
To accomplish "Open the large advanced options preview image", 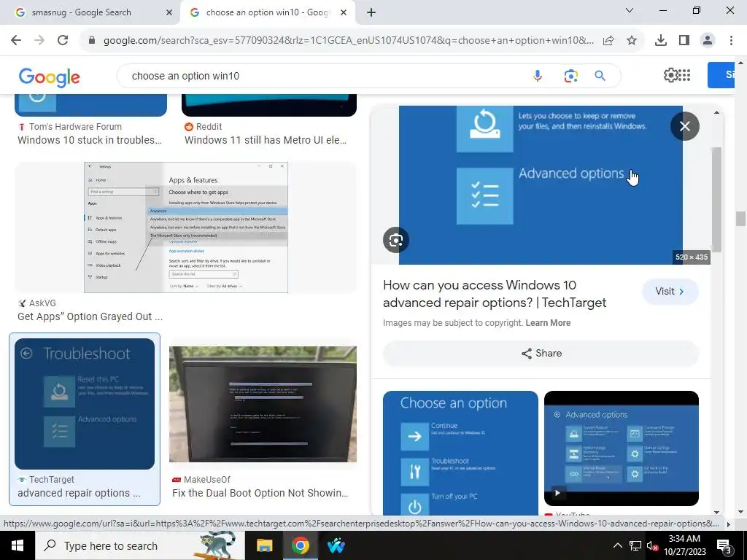I will [x=541, y=184].
